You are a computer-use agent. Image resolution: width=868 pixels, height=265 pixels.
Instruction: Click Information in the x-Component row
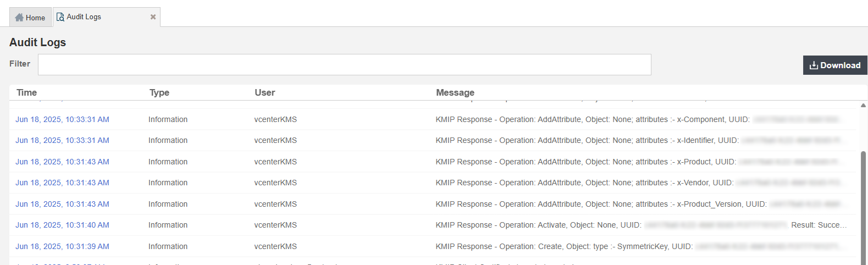(168, 119)
